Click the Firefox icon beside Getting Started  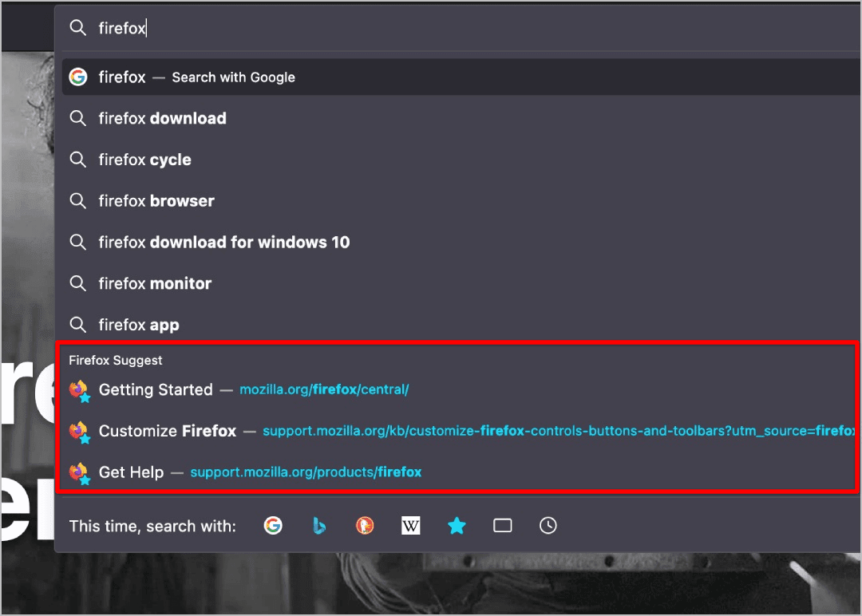[78, 390]
